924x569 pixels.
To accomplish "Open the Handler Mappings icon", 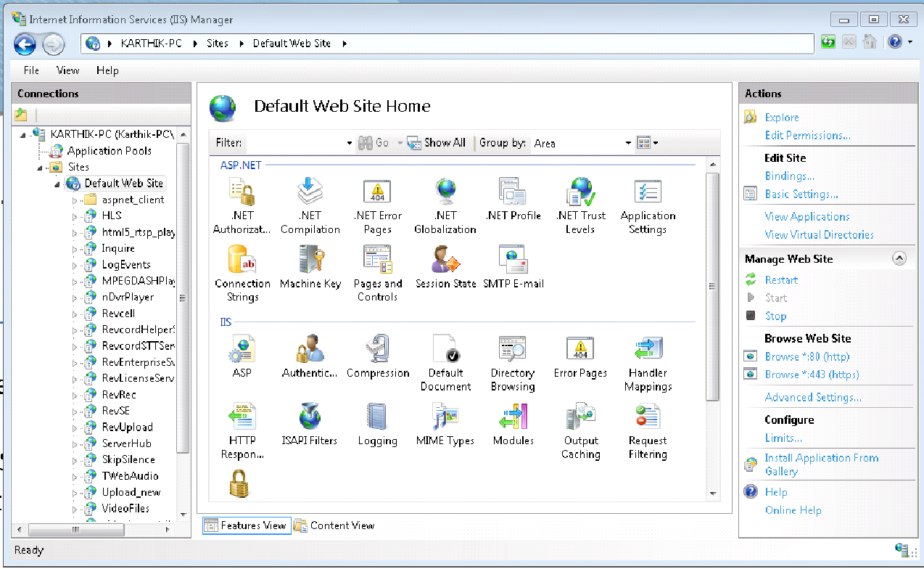I will click(x=648, y=350).
